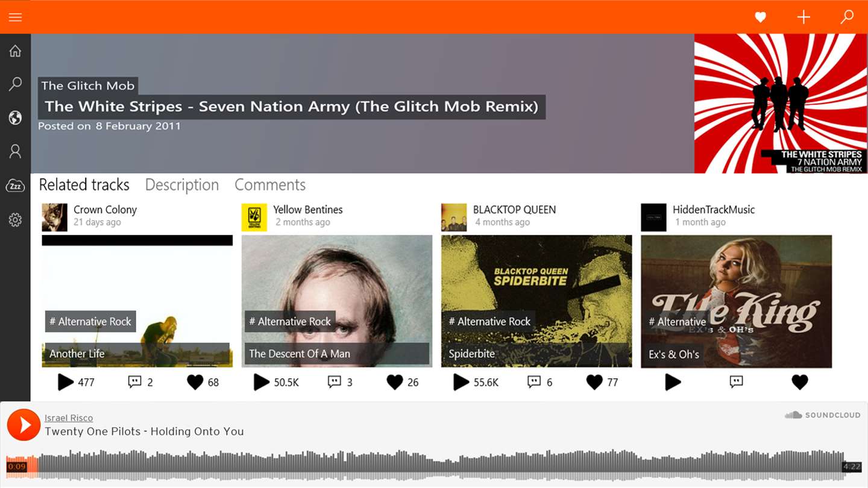Go to Home in the sidebar

[15, 51]
